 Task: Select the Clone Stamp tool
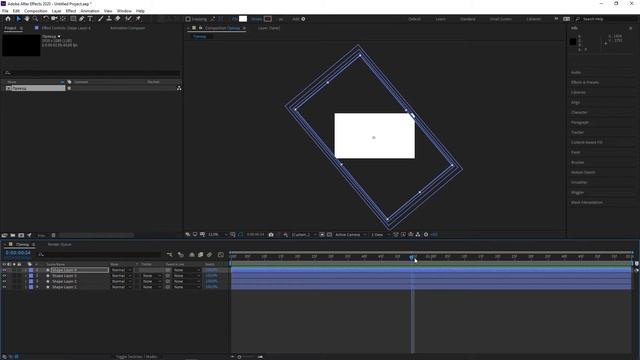point(109,19)
